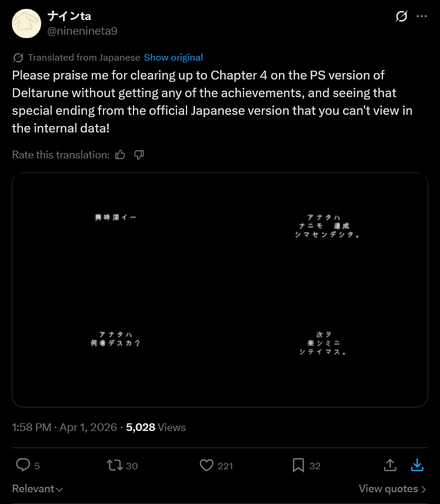
Task: Like the post with the heart icon
Action: click(206, 465)
